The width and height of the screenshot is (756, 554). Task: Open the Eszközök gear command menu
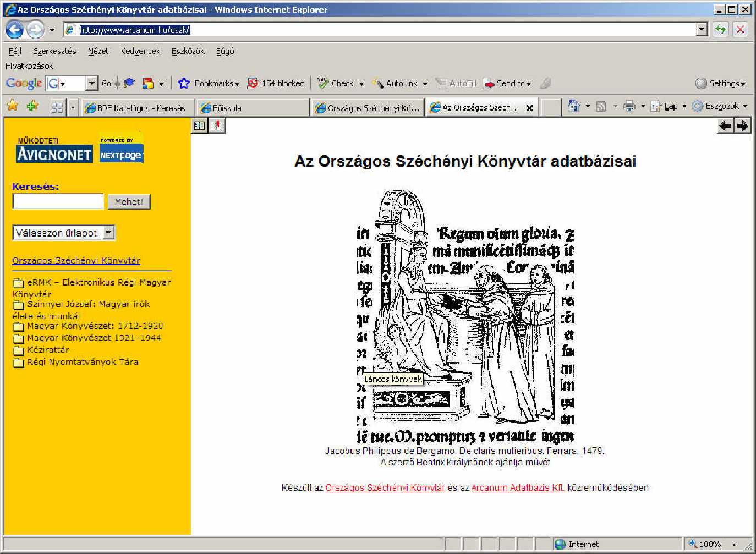pos(720,106)
